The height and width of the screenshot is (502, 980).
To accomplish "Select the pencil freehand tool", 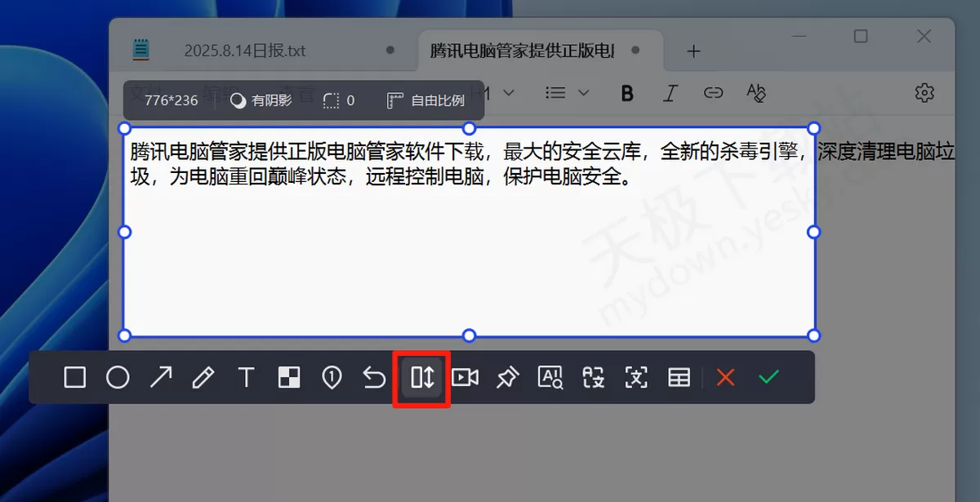I will [x=203, y=377].
